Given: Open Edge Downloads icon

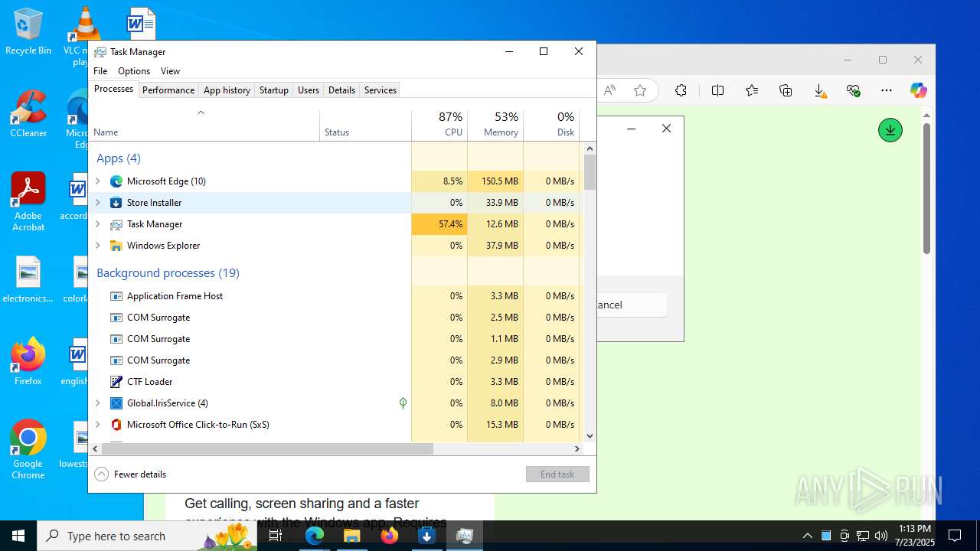Looking at the screenshot, I should [819, 90].
